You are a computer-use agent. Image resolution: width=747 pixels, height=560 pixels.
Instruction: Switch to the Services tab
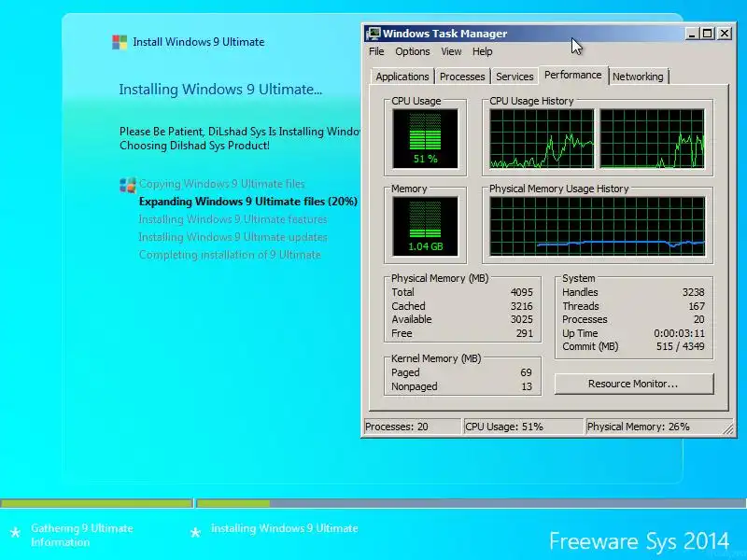tap(514, 77)
